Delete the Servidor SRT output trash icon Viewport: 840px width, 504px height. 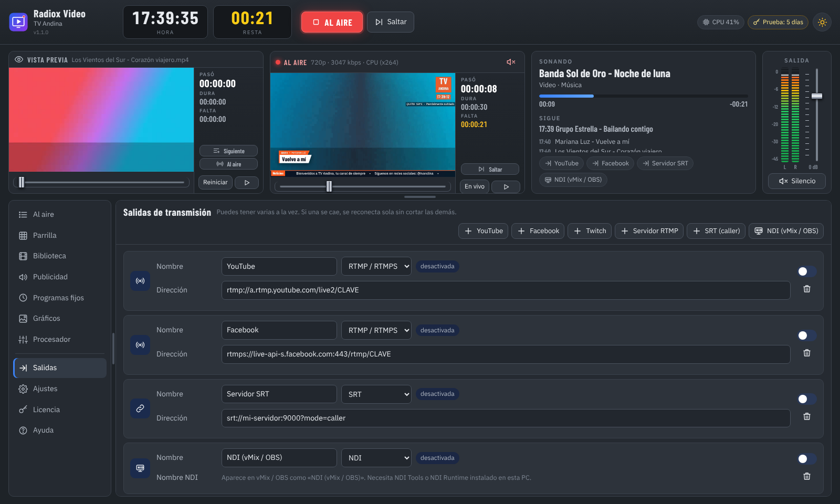coord(807,416)
